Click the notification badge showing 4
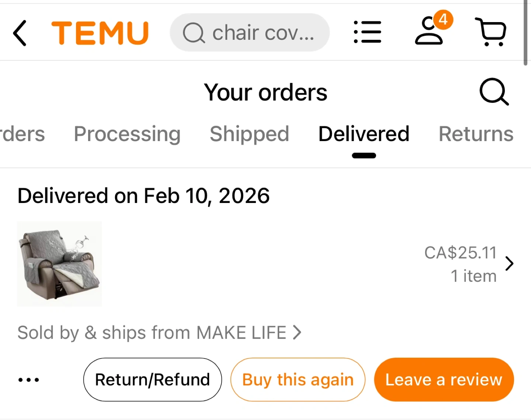 tap(443, 19)
